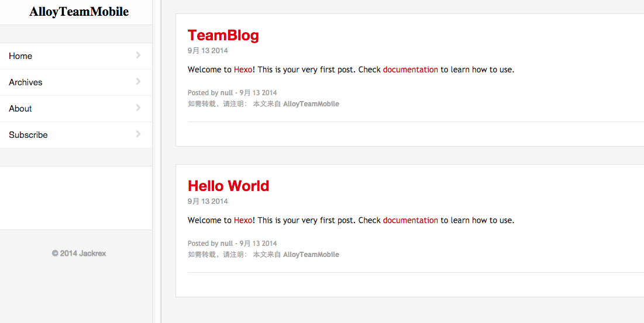Follow the Hexo link in Hello World post
Screen dimensions: 644x323
pyautogui.click(x=243, y=221)
